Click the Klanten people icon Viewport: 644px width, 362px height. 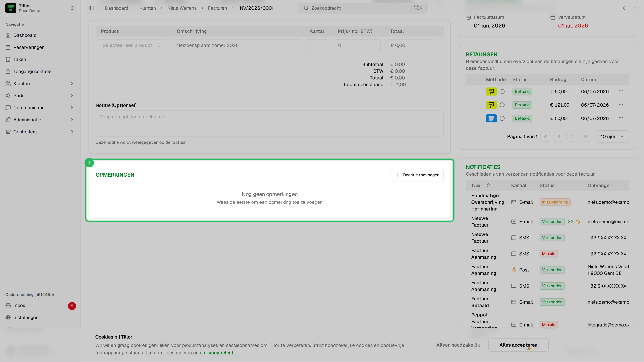click(x=8, y=83)
